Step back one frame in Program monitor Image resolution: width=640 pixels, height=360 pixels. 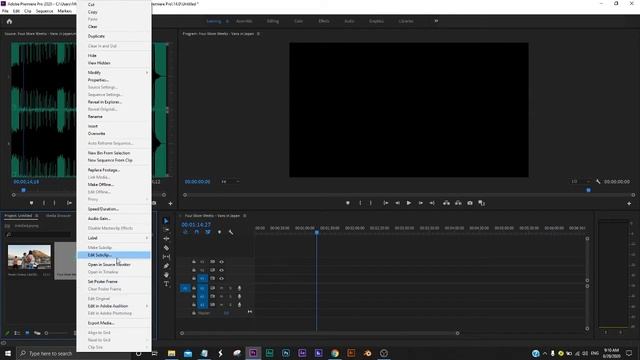pyautogui.click(x=397, y=203)
